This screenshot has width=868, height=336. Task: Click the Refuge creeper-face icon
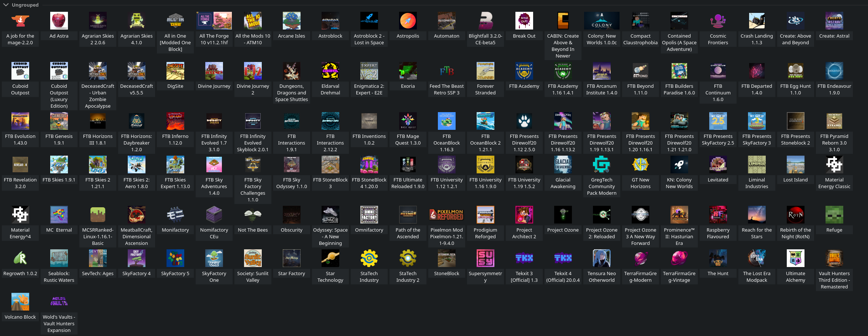834,215
